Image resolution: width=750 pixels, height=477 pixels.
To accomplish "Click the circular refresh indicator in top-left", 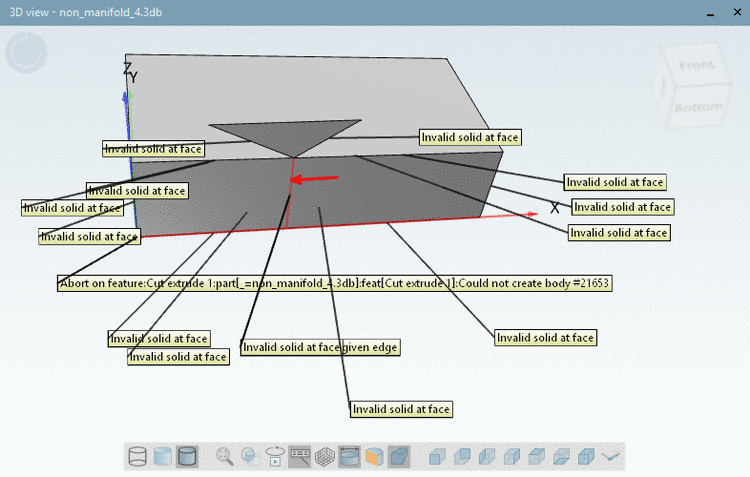I will (26, 52).
